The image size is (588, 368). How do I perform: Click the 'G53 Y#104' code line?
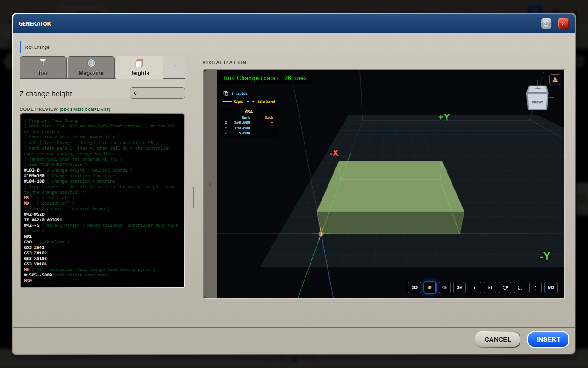point(35,264)
